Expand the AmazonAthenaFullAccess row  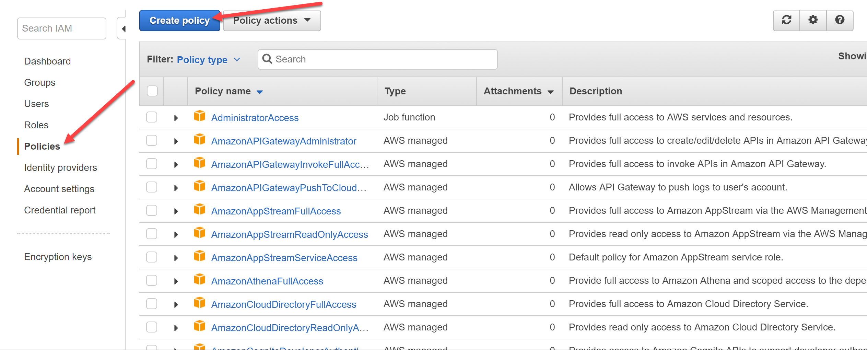tap(176, 281)
